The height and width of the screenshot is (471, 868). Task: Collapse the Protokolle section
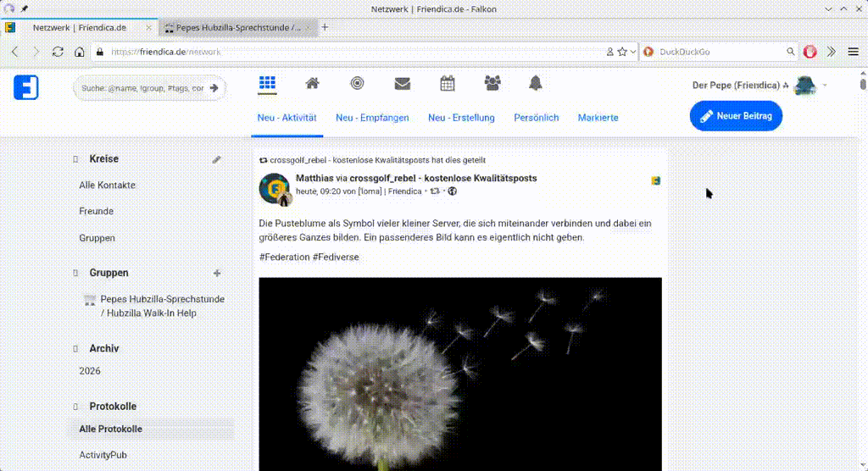click(75, 407)
